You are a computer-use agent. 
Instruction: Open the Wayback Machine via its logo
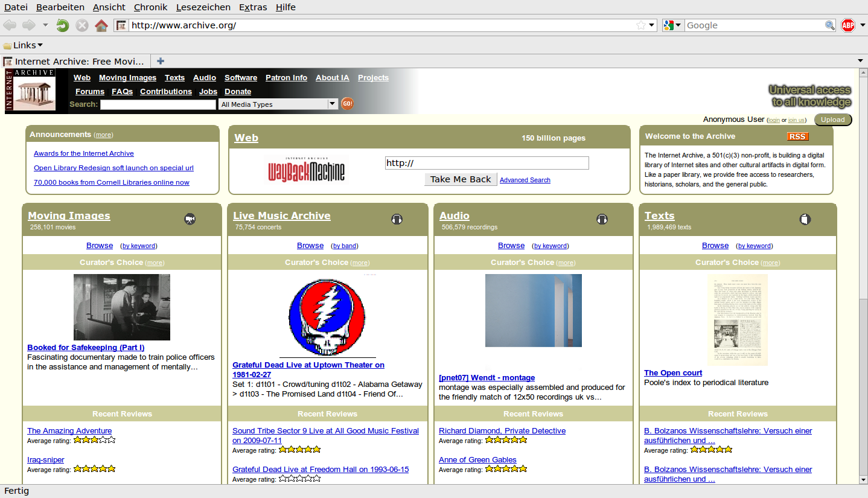306,170
